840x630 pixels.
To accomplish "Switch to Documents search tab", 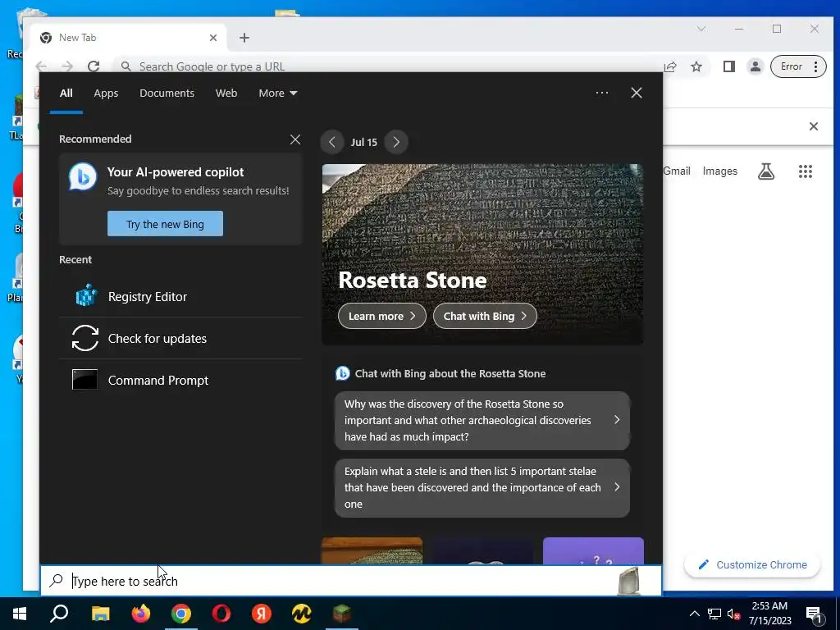I will [167, 94].
